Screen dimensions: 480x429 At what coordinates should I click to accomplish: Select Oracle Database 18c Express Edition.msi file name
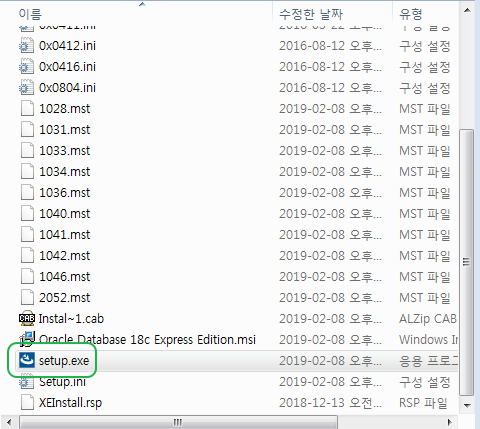click(x=147, y=340)
